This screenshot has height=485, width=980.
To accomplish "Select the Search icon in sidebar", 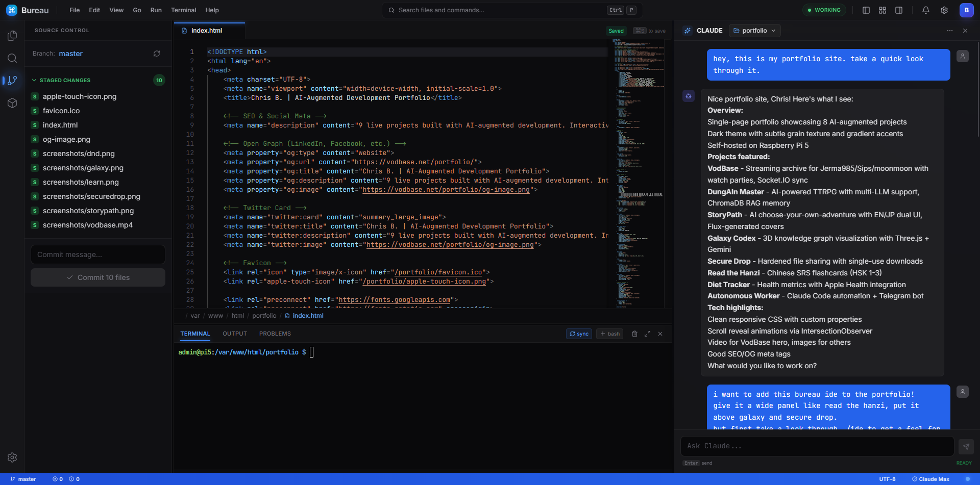I will coord(12,58).
